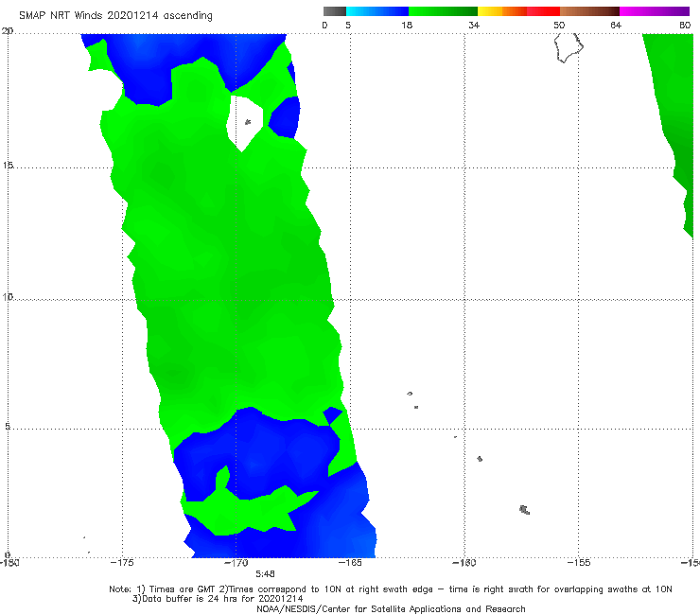Screen dimensions: 700x615
Task: Click the latitude axis label '15'
Action: [8, 166]
